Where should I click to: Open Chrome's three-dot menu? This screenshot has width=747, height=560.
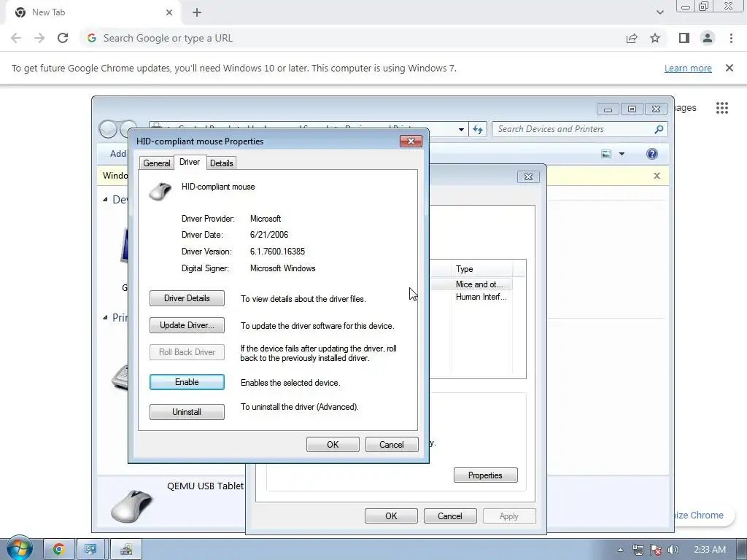tap(731, 38)
